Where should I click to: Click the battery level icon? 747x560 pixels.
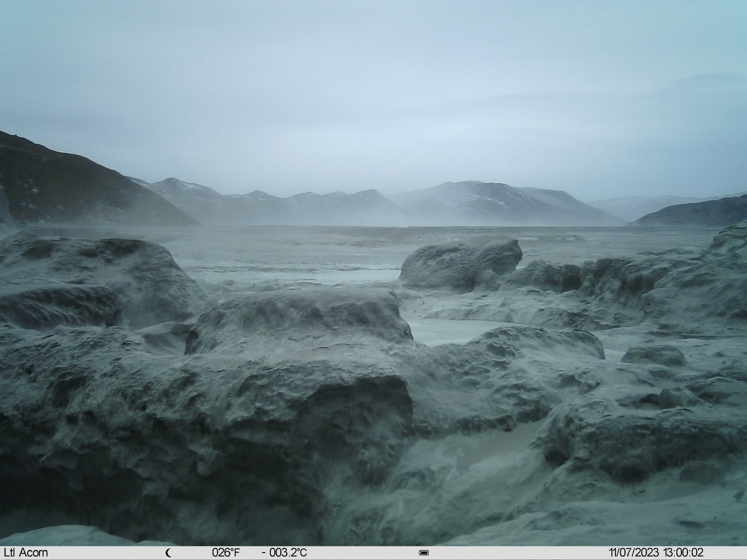pos(424,553)
